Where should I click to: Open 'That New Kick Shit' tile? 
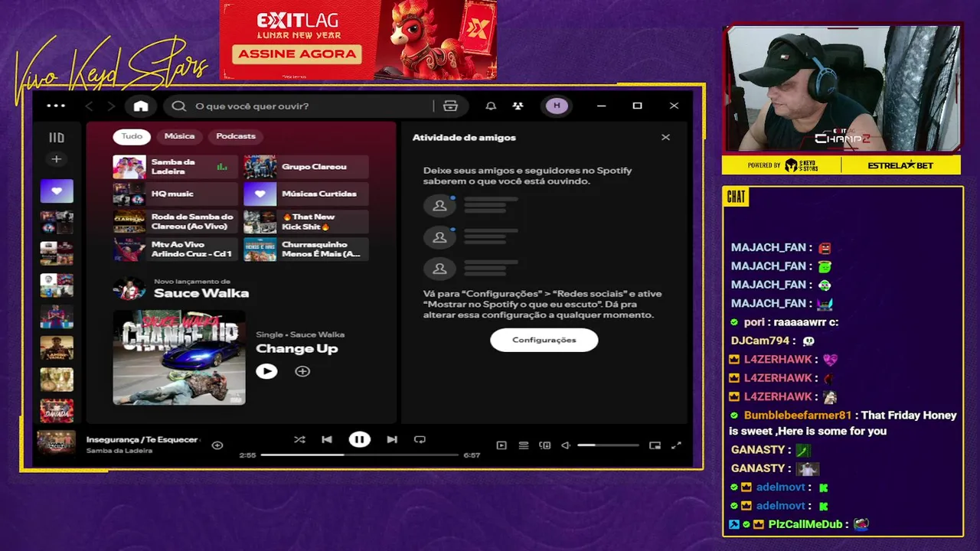coord(305,222)
